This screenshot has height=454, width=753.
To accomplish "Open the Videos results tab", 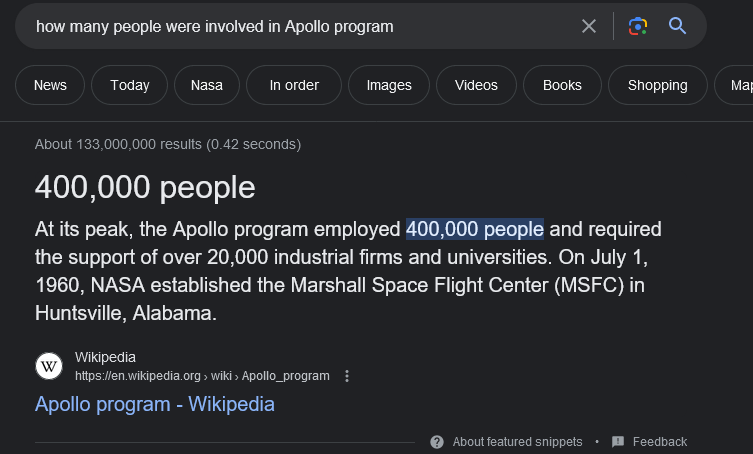I will (476, 85).
